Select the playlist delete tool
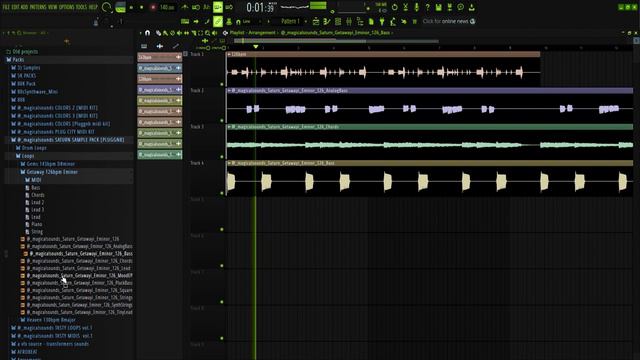Image resolution: width=640 pixels, height=360 pixels. pos(172,33)
